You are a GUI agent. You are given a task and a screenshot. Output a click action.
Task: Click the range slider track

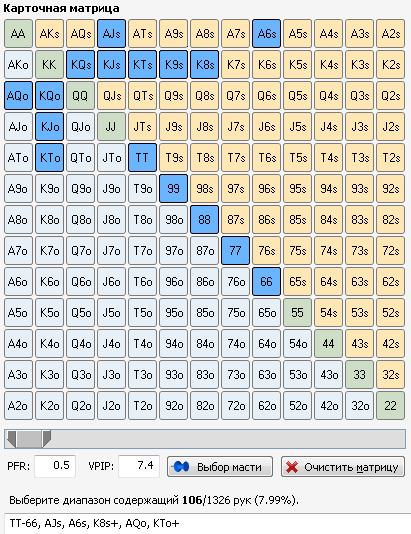(x=205, y=439)
